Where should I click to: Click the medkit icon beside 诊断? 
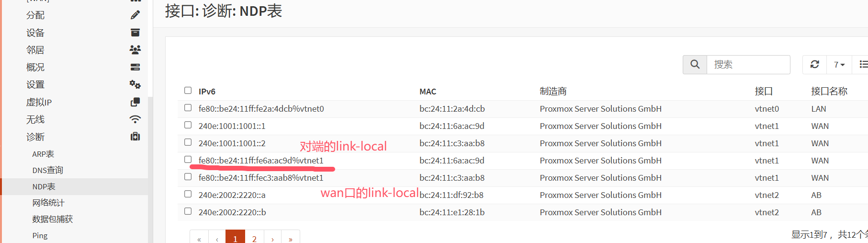tap(135, 137)
